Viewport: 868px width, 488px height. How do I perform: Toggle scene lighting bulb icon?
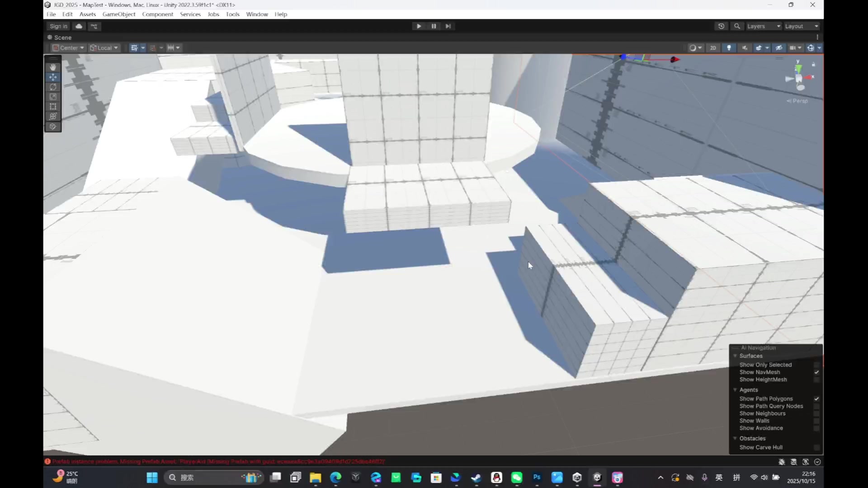[x=729, y=48]
